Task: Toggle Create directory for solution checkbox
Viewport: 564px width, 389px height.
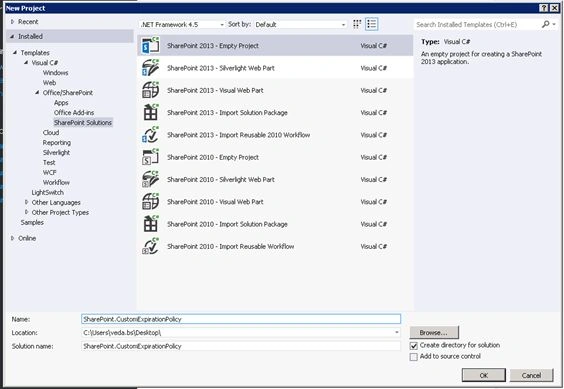Action: [x=414, y=345]
